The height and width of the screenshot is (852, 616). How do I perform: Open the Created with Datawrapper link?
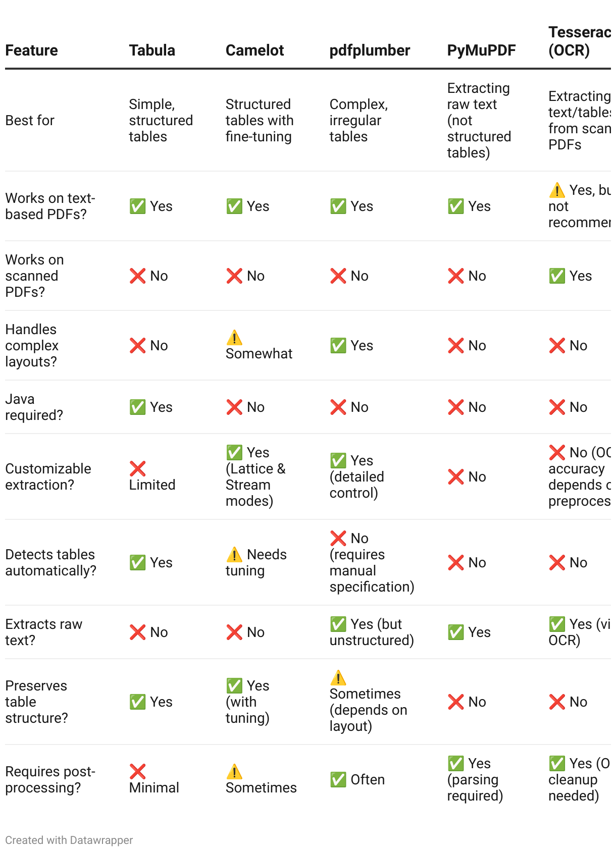pyautogui.click(x=69, y=840)
